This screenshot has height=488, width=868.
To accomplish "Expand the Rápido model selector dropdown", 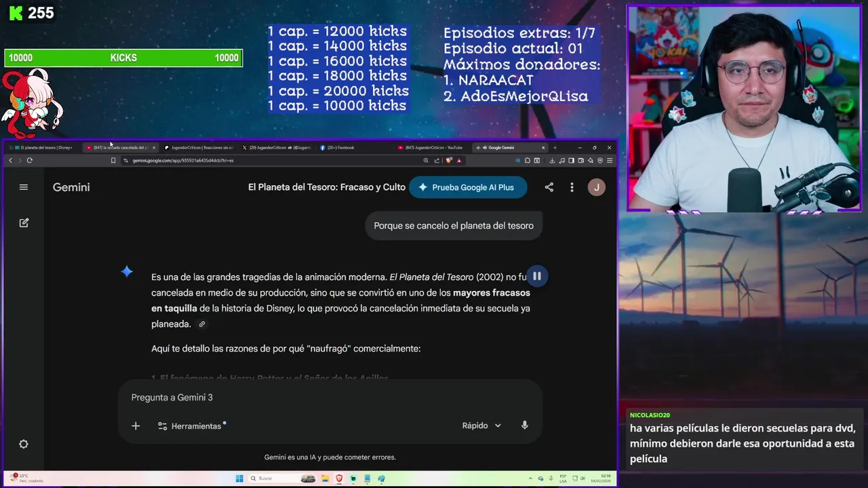I will pos(481,426).
